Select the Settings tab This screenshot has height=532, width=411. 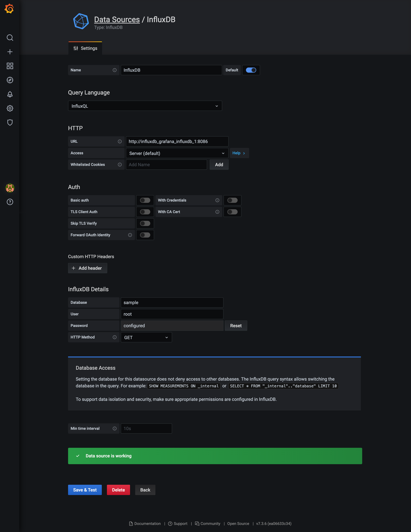tap(85, 48)
